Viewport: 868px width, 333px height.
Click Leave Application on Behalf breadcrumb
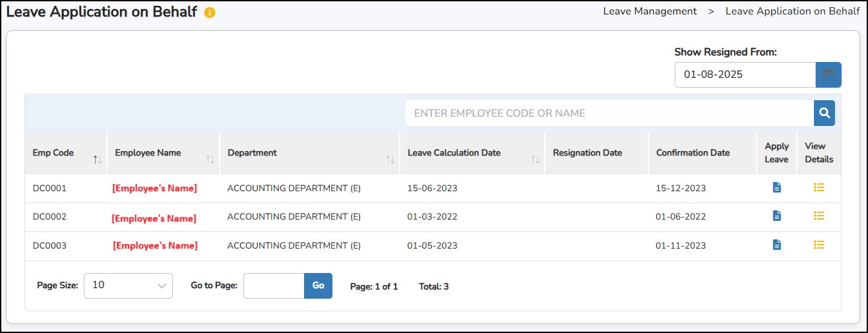point(792,11)
